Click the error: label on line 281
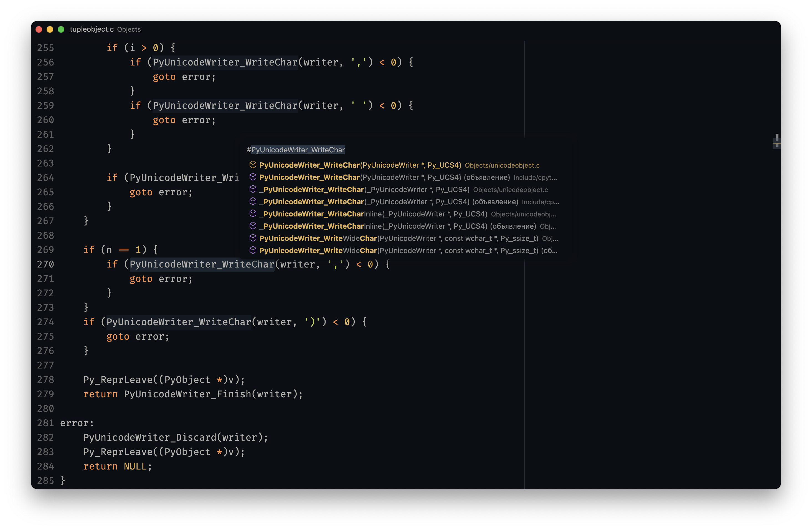812x530 pixels. point(77,423)
